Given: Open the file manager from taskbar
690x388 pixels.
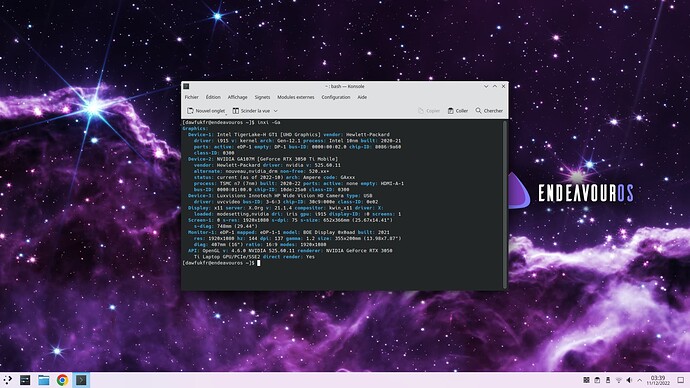Looking at the screenshot, I should (x=44, y=380).
